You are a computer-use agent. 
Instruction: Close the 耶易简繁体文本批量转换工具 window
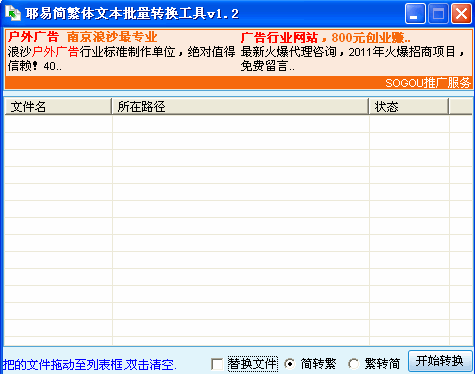(461, 14)
